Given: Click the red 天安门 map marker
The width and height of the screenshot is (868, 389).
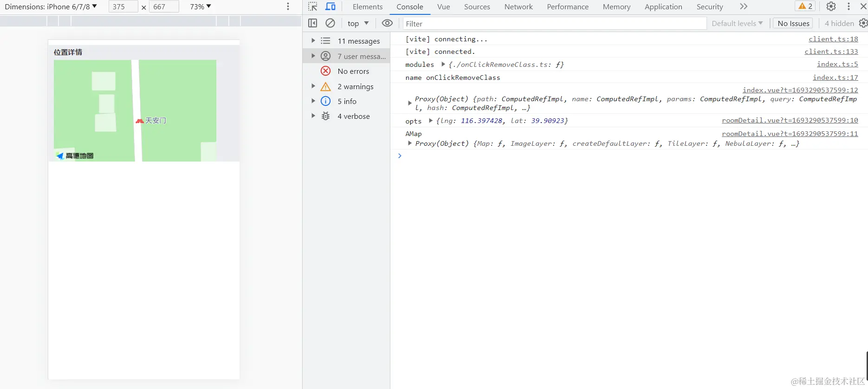Looking at the screenshot, I should point(139,121).
